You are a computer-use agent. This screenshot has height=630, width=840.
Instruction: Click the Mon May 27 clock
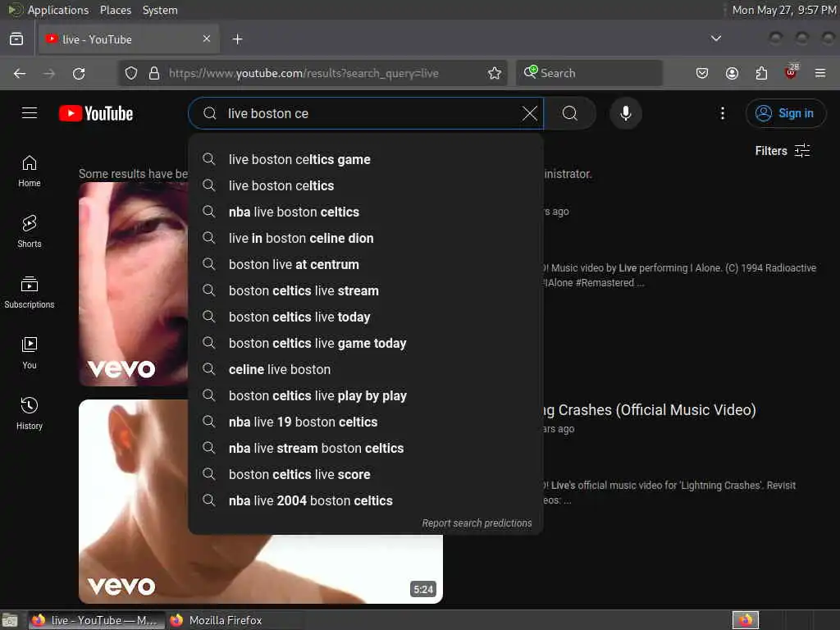[x=784, y=10]
